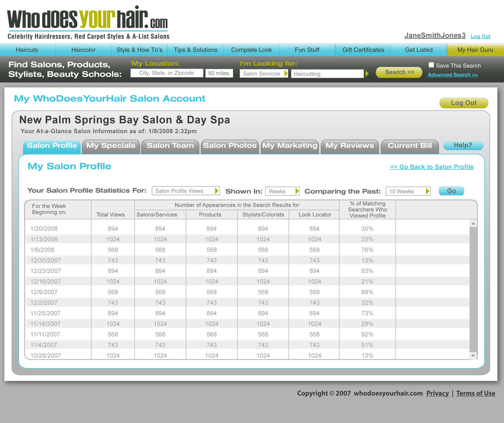Click the scrollbar up arrow in the statistics table
Screen dimensions: 504x423
tap(473, 224)
